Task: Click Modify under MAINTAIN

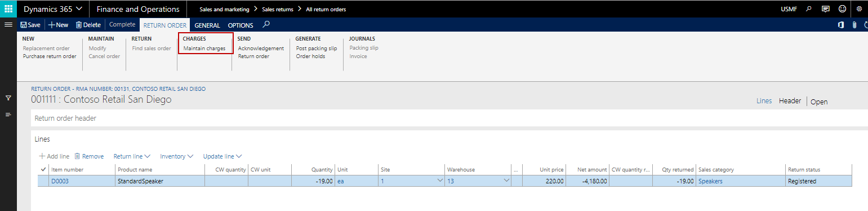Action: (97, 48)
